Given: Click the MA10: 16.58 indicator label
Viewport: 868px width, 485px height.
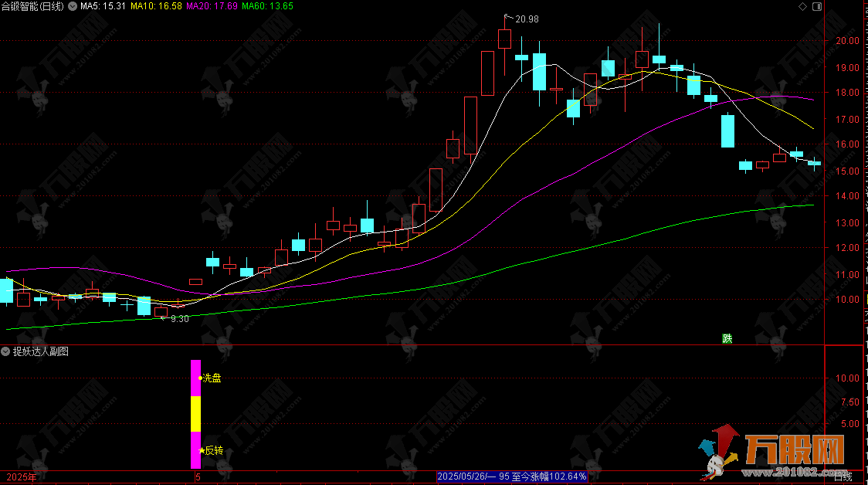Looking at the screenshot, I should coord(156,6).
